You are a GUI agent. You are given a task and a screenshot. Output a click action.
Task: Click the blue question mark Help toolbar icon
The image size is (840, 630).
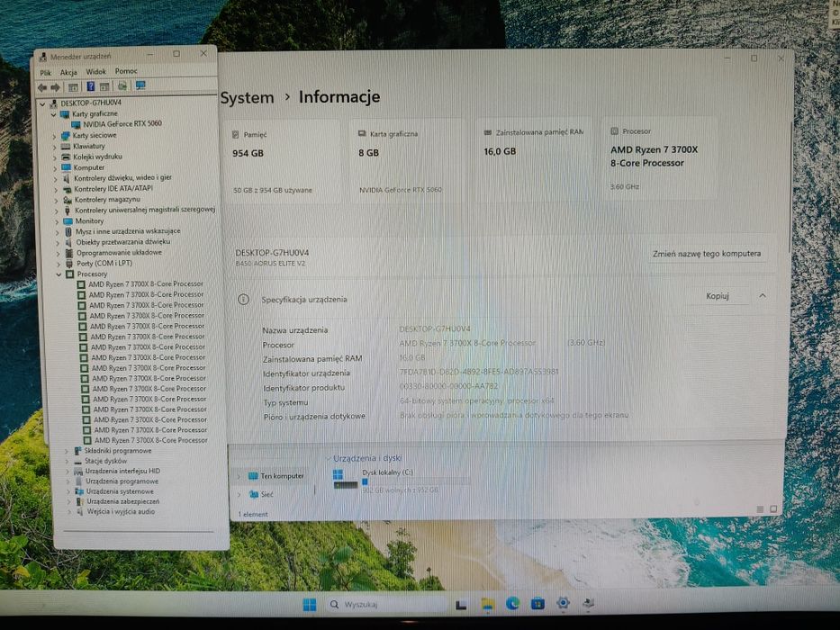[x=91, y=86]
